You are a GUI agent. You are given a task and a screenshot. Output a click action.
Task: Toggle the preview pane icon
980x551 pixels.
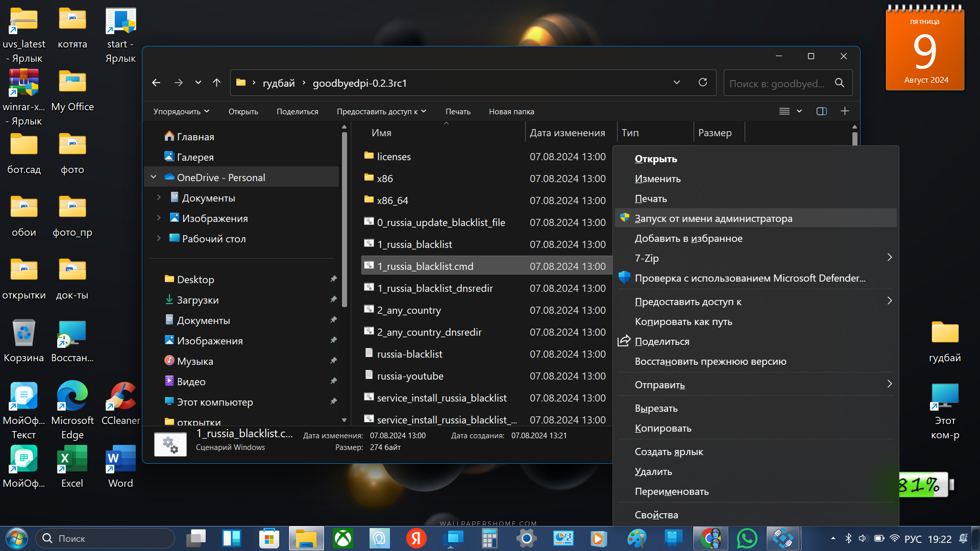[821, 111]
